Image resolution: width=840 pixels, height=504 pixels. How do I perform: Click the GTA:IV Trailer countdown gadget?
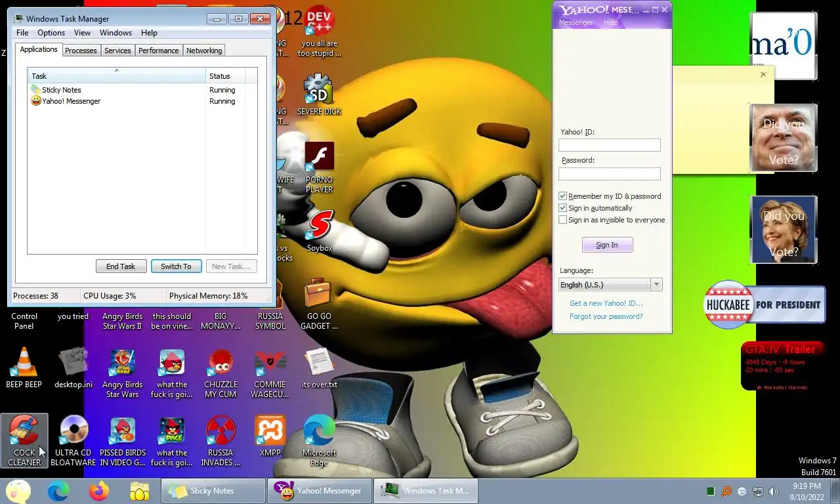783,367
